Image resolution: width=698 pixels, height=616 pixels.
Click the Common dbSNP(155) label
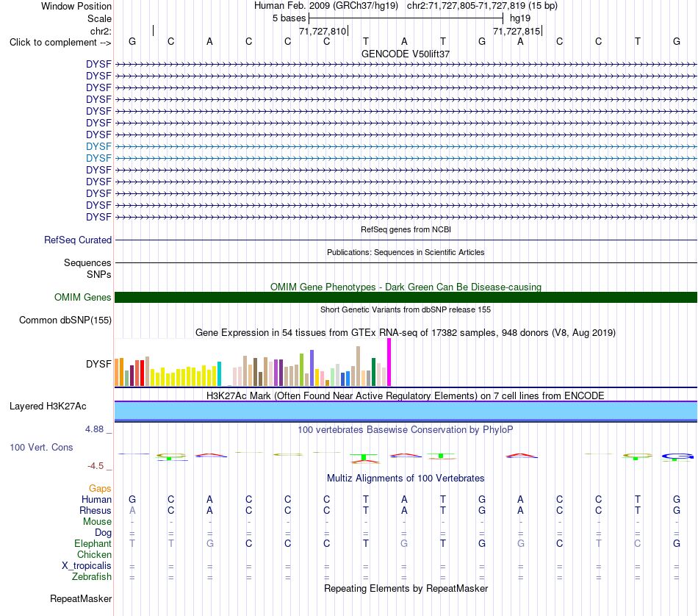pyautogui.click(x=65, y=320)
